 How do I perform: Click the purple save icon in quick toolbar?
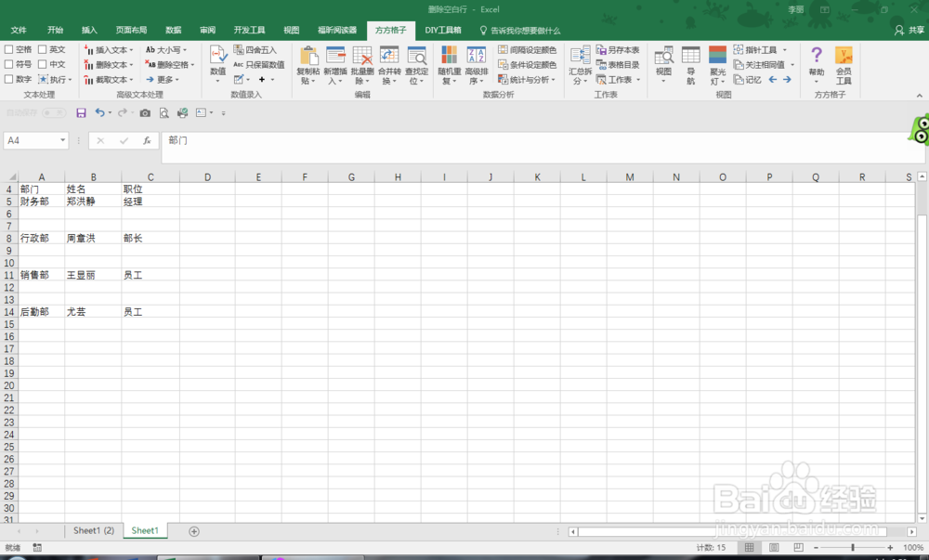pyautogui.click(x=81, y=112)
